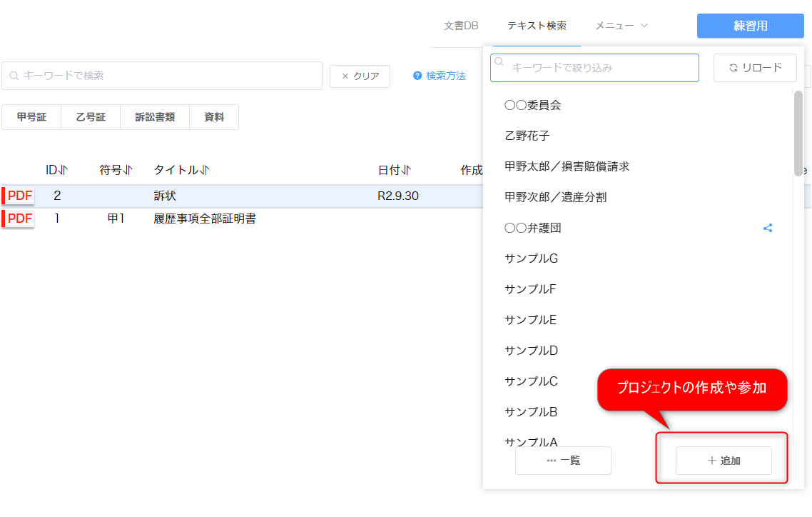This screenshot has height=517, width=812.
Task: Expand the メニュー dropdown
Action: (x=621, y=26)
